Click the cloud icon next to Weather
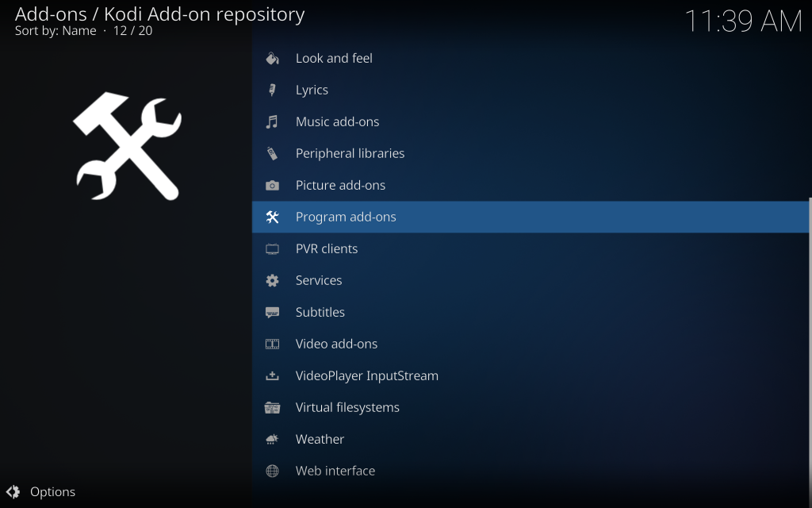The width and height of the screenshot is (812, 508). [272, 439]
